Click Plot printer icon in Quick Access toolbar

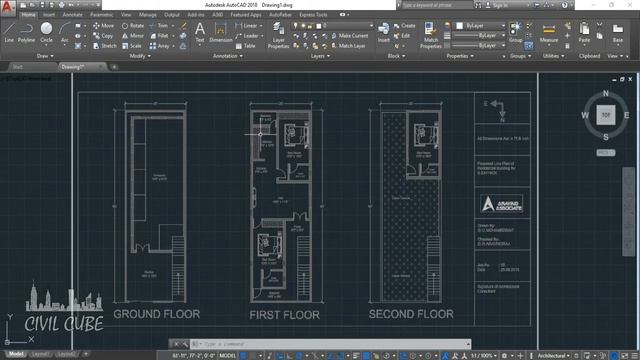[x=61, y=5]
